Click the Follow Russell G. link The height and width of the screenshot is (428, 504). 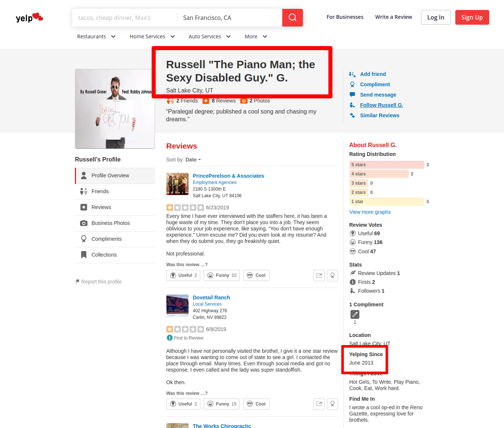point(382,105)
